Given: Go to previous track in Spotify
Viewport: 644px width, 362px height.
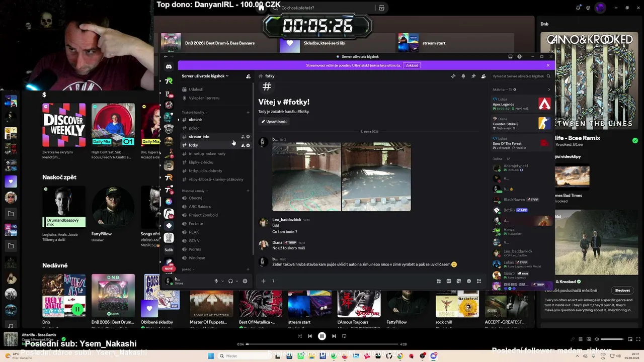Looking at the screenshot, I should (x=310, y=336).
